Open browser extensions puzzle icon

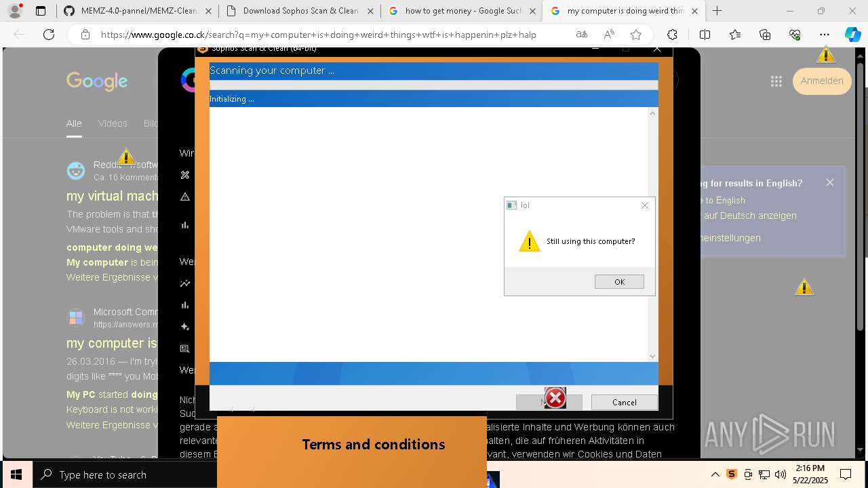click(x=672, y=35)
